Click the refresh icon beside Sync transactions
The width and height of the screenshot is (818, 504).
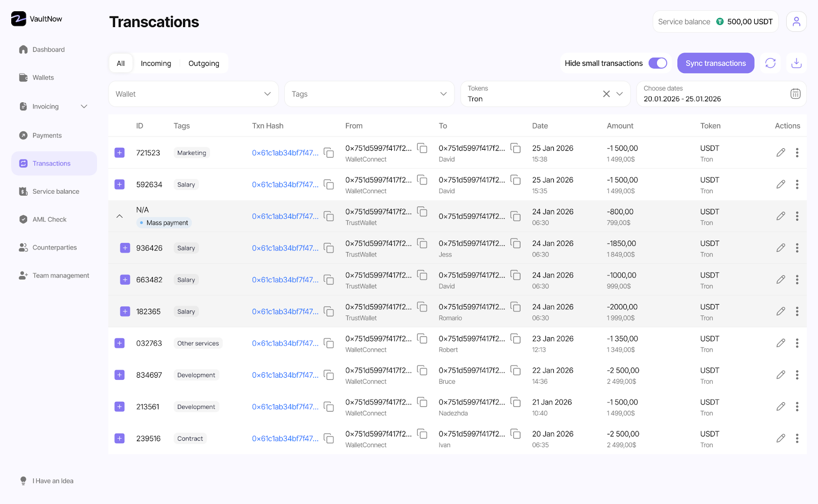(770, 63)
